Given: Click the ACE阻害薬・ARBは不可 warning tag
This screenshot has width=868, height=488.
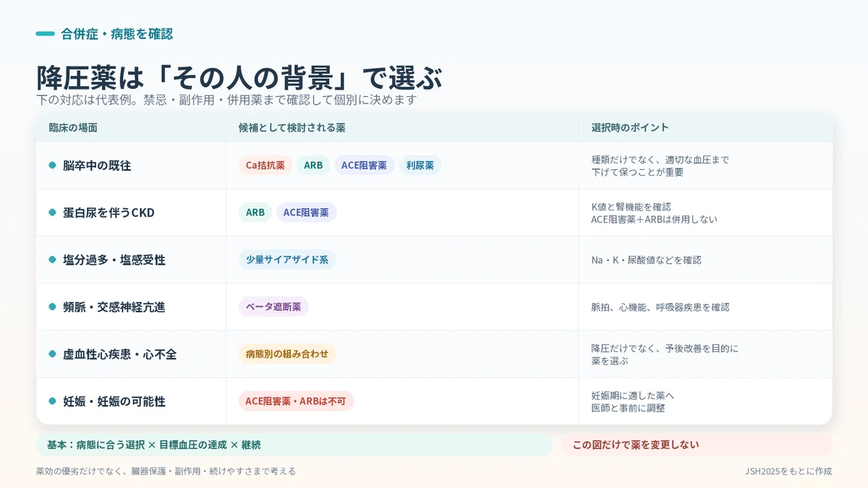Looking at the screenshot, I should point(297,401).
